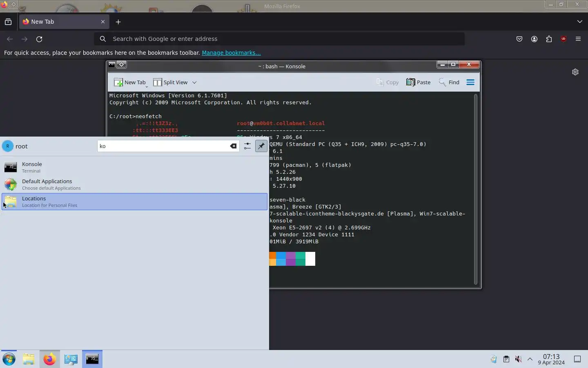Viewport: 588px width, 368px height.
Task: Click Firefox taskbar icon
Action: click(x=50, y=359)
